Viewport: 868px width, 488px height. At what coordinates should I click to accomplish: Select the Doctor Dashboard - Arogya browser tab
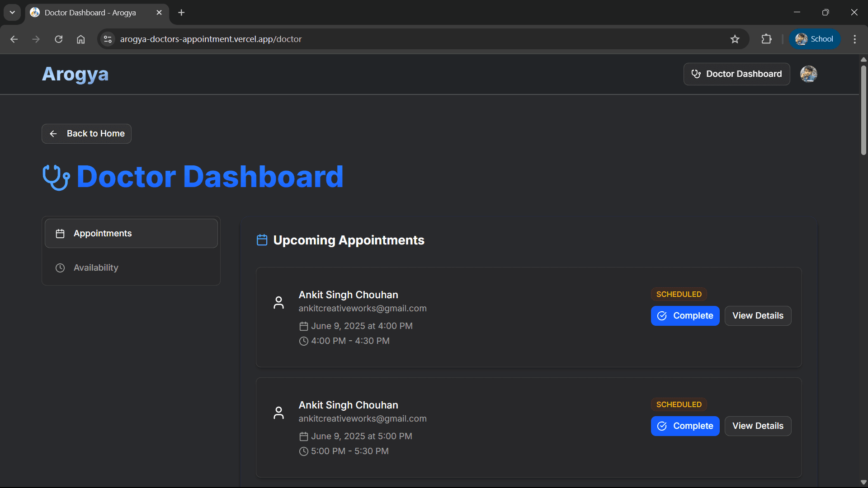tap(97, 13)
